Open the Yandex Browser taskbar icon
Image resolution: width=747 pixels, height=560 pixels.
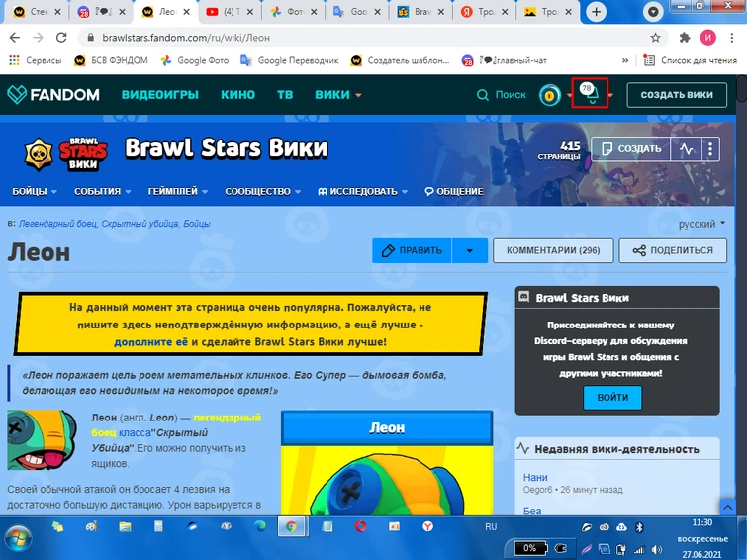428,526
